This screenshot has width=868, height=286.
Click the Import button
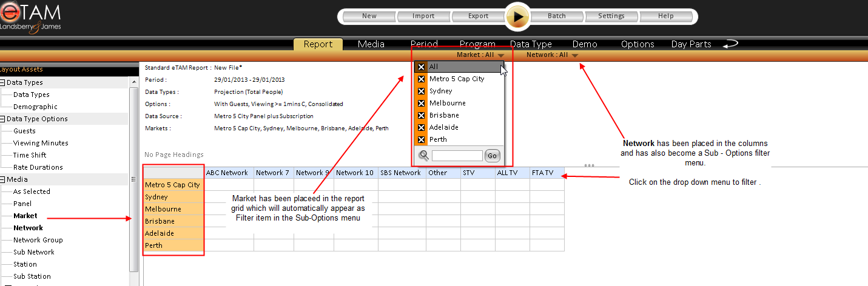point(423,16)
